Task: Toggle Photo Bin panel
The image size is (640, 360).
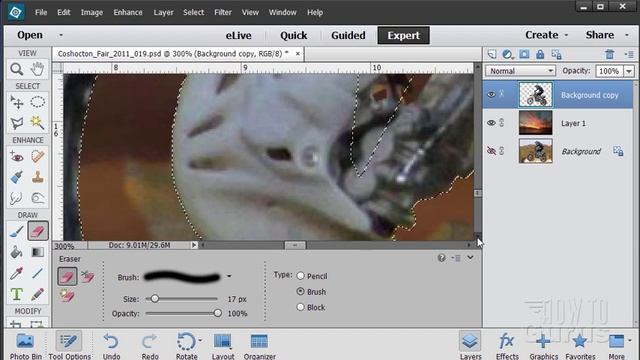Action: (25, 345)
